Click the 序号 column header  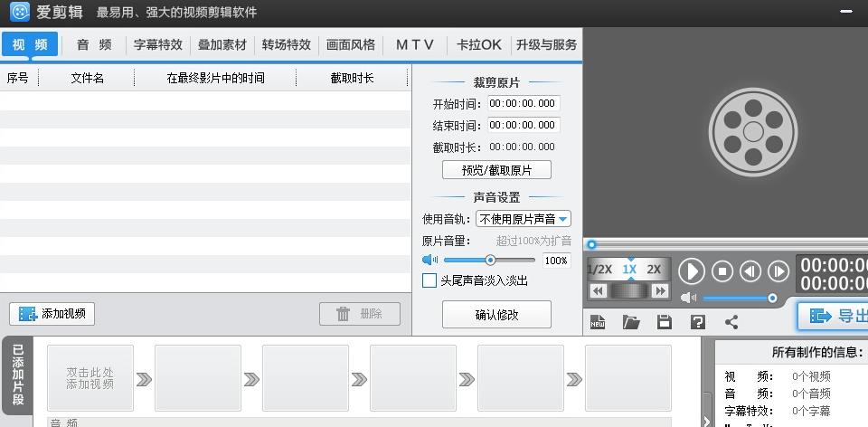(x=18, y=78)
